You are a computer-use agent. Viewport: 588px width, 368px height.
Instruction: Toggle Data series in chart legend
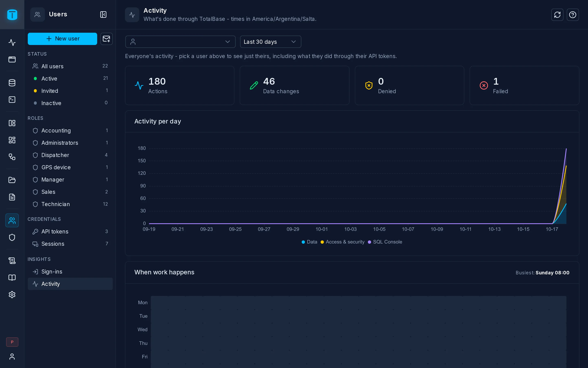[309, 242]
